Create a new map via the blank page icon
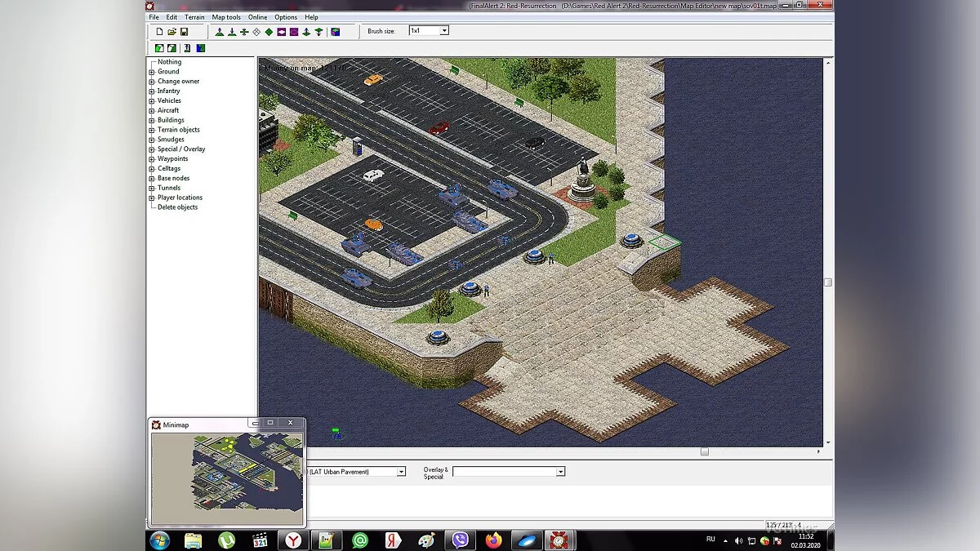 pyautogui.click(x=159, y=30)
